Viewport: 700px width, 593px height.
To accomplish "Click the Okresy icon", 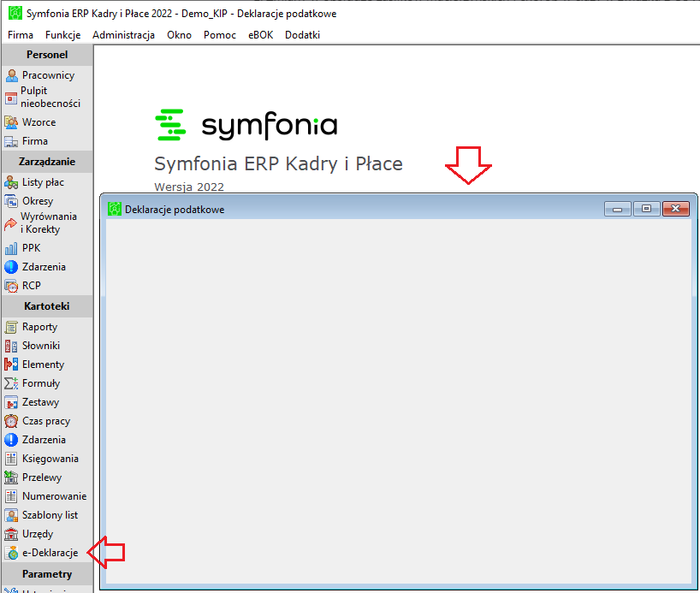I will pyautogui.click(x=11, y=201).
